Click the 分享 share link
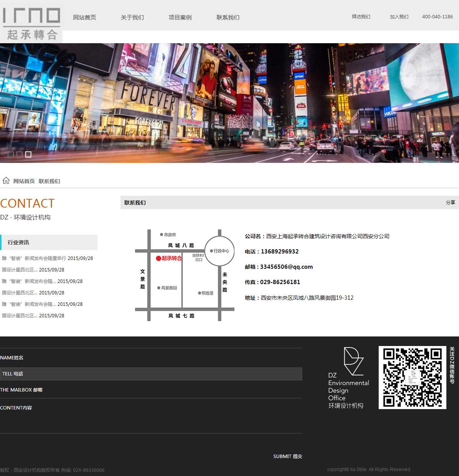Viewport: 459px width, 476px height. [450, 203]
